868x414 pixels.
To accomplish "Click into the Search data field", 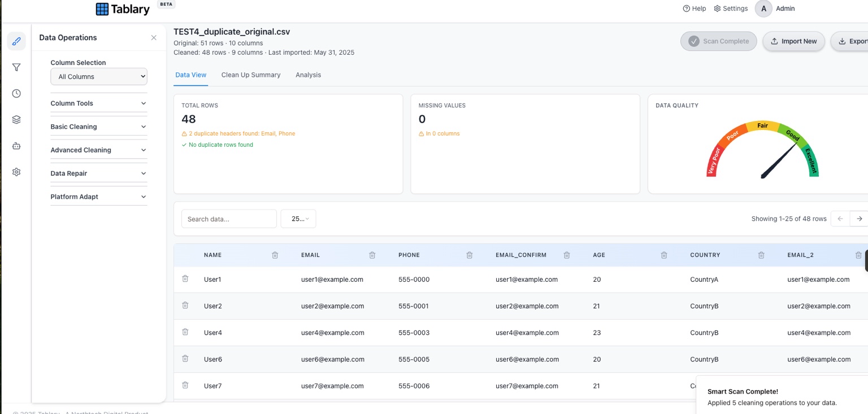I will point(229,219).
